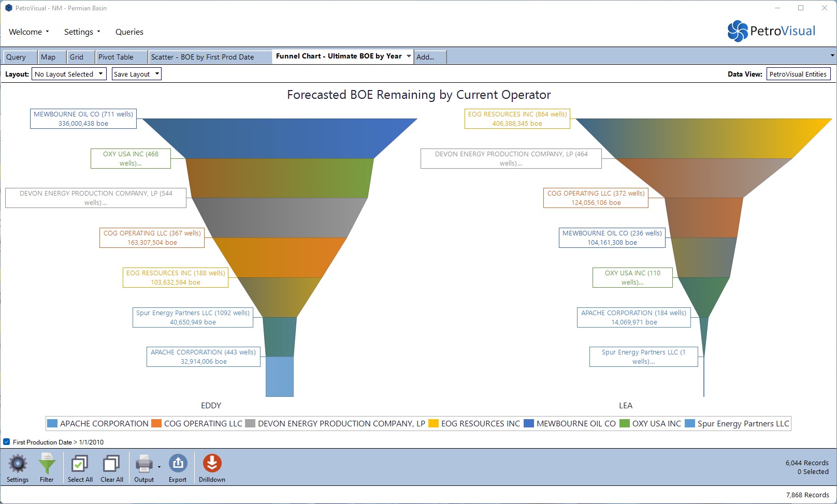
Task: Expand the Save Layout dropdown
Action: [136, 74]
